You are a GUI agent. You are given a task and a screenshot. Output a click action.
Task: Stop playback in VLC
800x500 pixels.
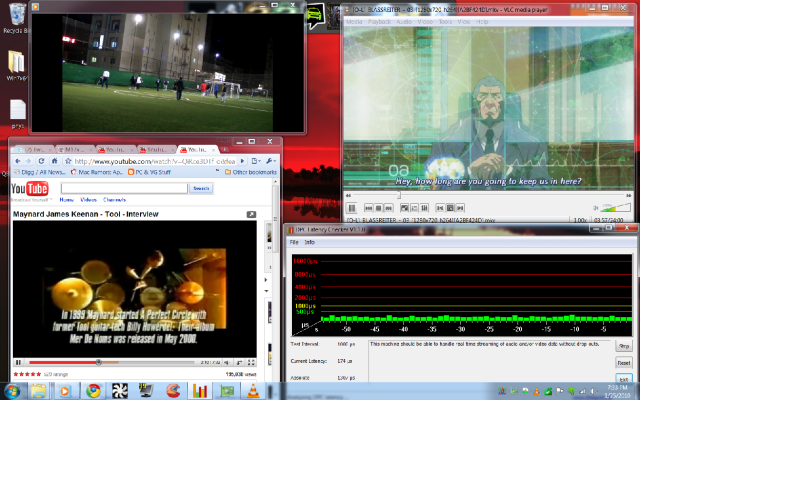click(x=379, y=208)
